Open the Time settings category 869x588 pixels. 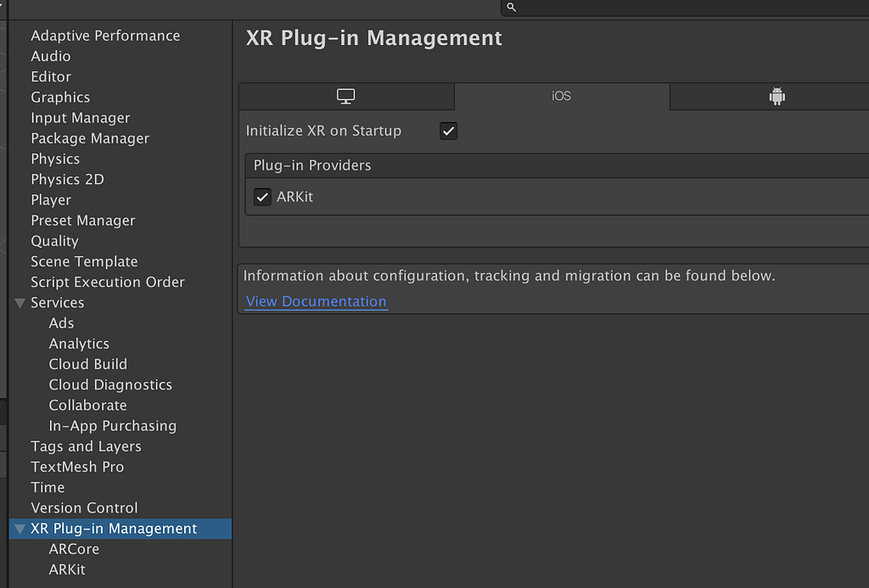[48, 487]
